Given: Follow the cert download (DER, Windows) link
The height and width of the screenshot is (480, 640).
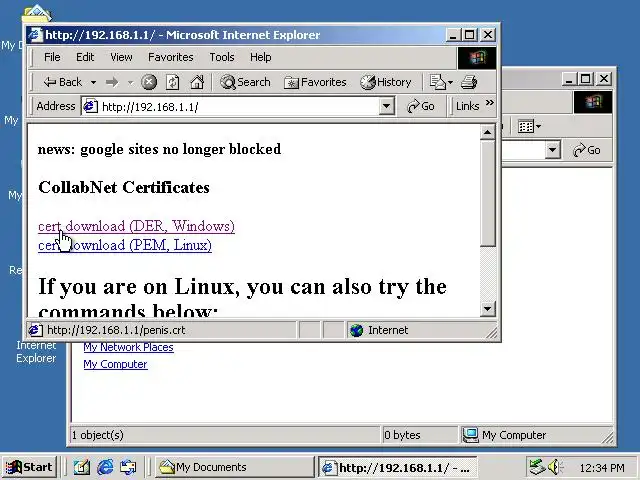Looking at the screenshot, I should tap(136, 226).
